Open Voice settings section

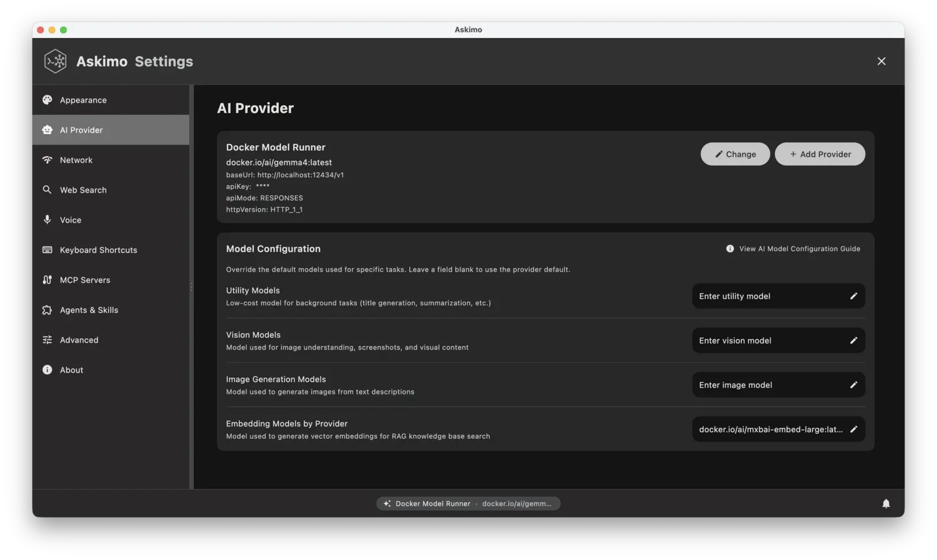pos(111,220)
